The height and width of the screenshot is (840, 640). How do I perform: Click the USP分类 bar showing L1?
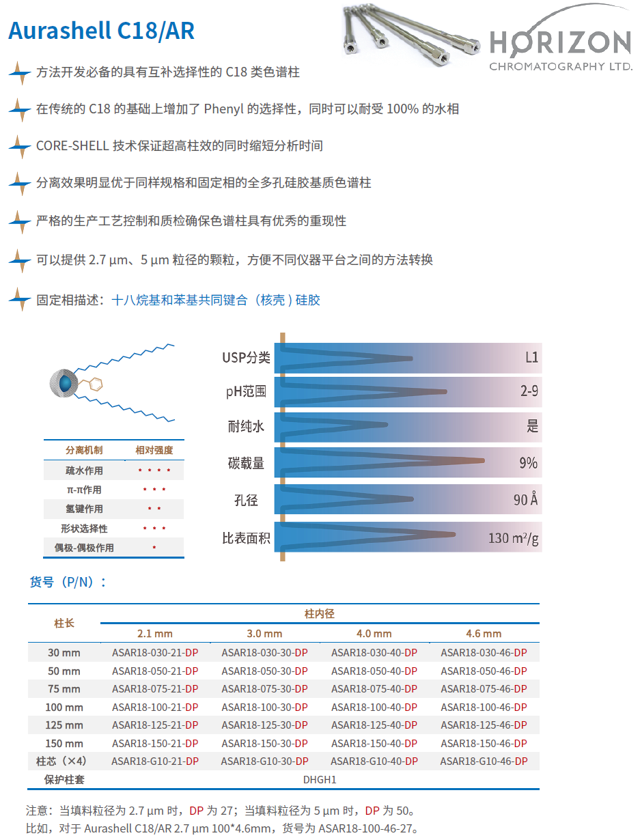408,358
